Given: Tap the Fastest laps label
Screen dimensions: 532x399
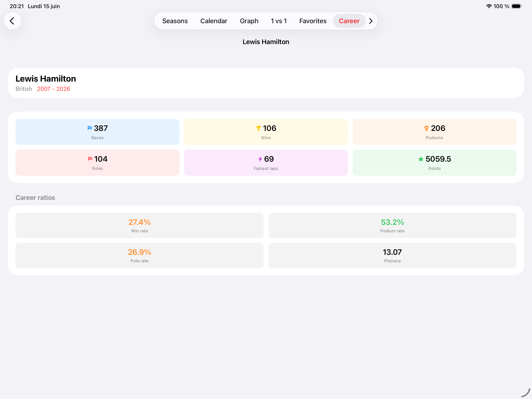Looking at the screenshot, I should click(x=266, y=169).
